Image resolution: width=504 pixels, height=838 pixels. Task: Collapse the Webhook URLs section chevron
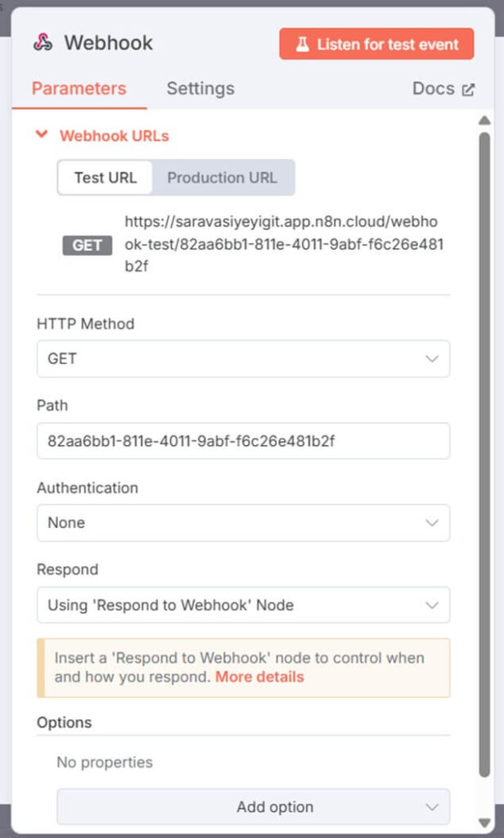point(43,136)
